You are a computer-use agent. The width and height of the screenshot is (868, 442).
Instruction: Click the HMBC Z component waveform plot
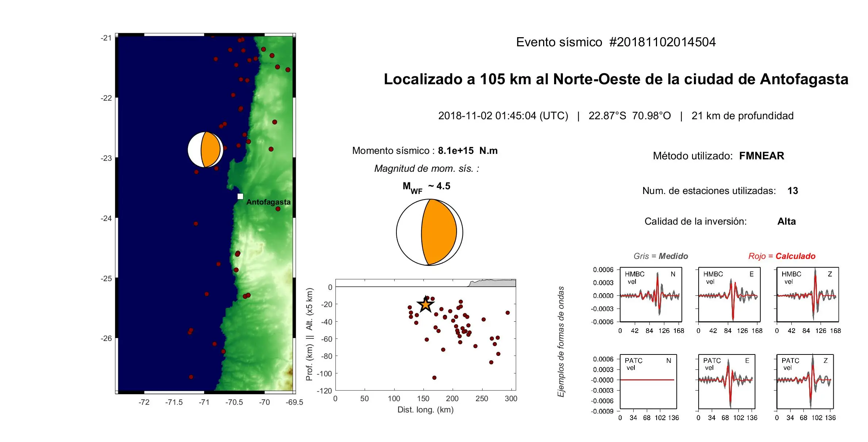pos(808,295)
